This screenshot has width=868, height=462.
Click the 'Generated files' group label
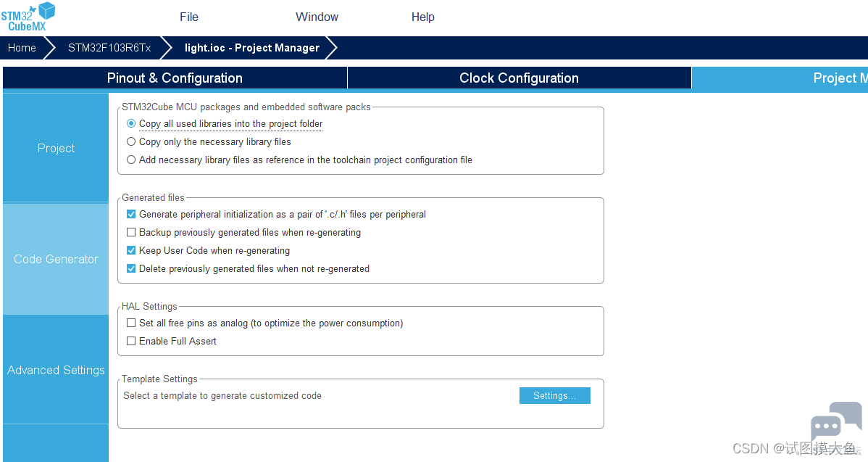pyautogui.click(x=154, y=197)
